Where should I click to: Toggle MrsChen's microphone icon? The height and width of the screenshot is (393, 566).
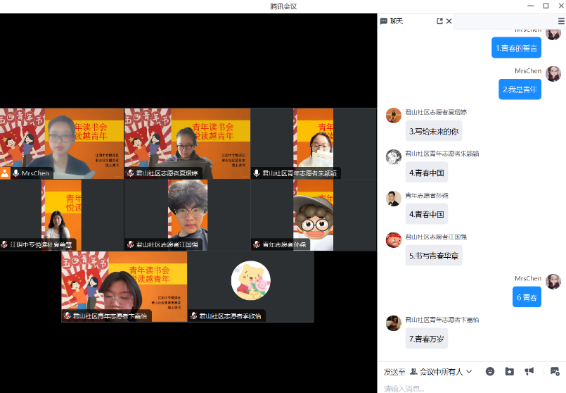point(16,173)
